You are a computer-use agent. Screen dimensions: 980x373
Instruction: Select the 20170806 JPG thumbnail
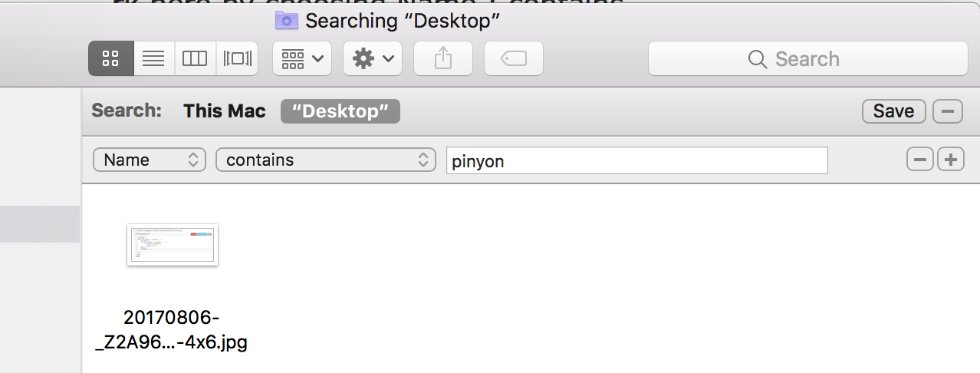(x=173, y=245)
